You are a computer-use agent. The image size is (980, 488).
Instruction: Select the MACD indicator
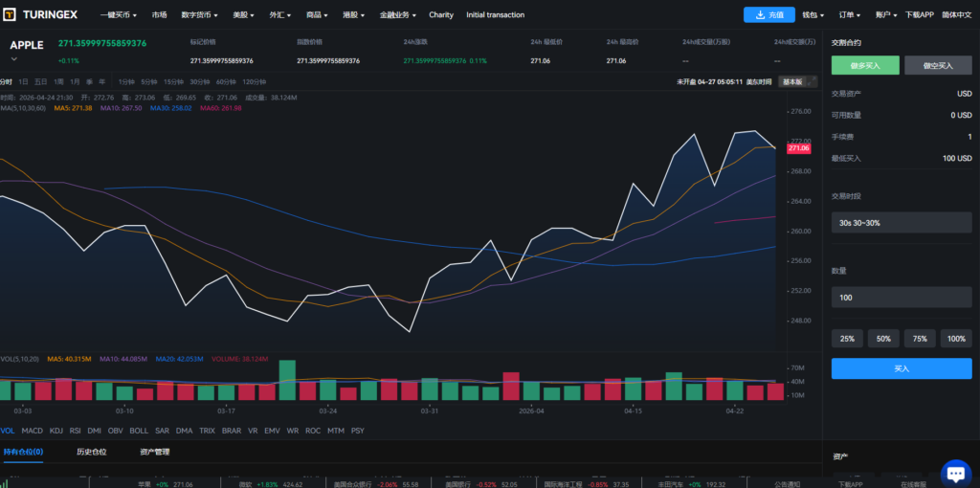point(33,431)
